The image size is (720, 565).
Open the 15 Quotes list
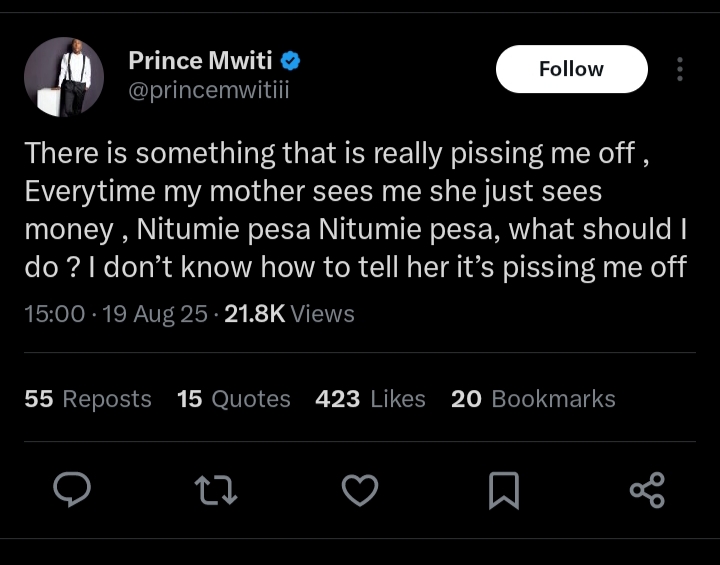[233, 399]
